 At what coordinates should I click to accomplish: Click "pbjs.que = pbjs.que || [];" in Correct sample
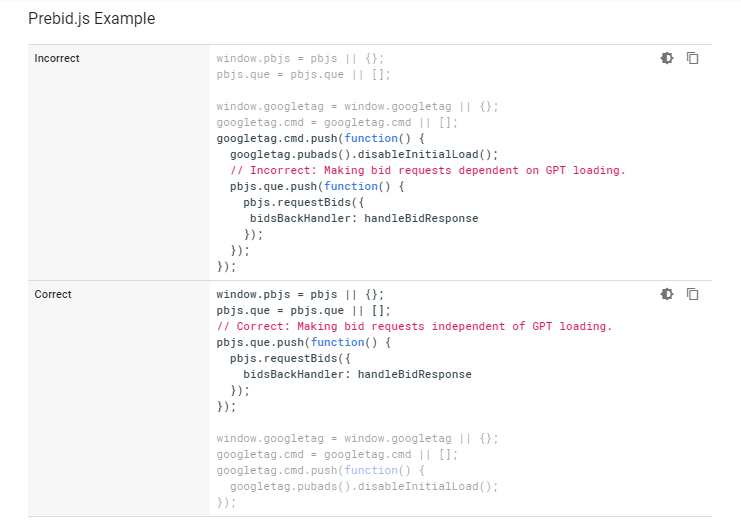[303, 310]
